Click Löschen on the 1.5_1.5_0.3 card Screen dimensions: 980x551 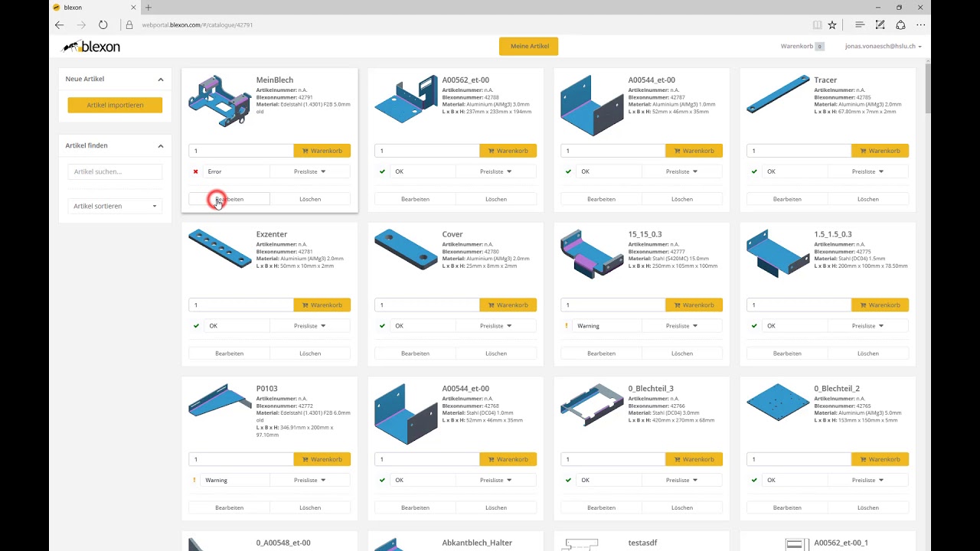coord(868,354)
